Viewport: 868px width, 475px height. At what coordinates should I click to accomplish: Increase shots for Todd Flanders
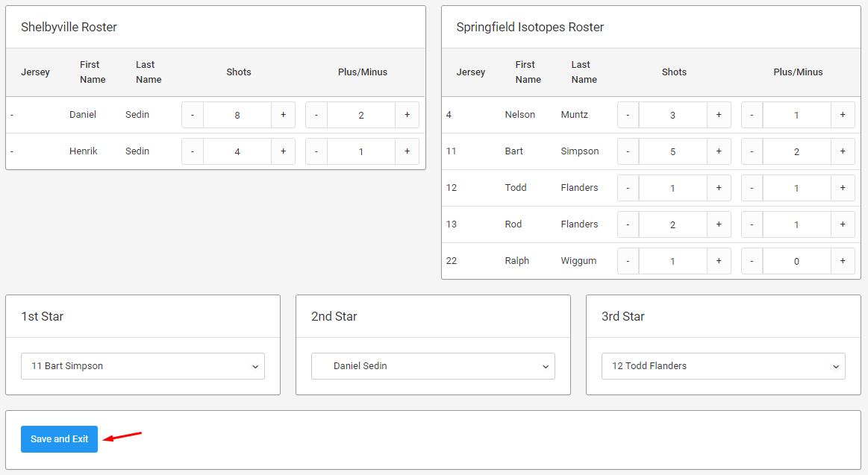pos(719,188)
